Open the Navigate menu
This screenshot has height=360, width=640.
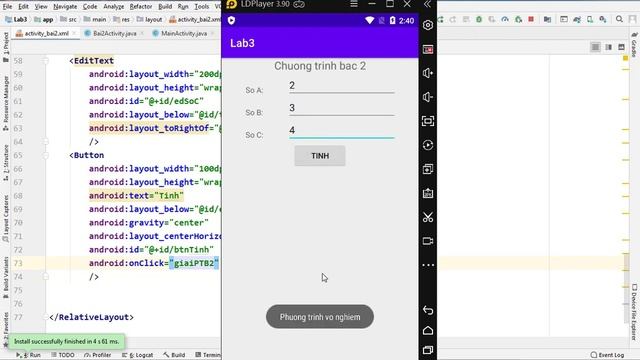click(x=65, y=7)
